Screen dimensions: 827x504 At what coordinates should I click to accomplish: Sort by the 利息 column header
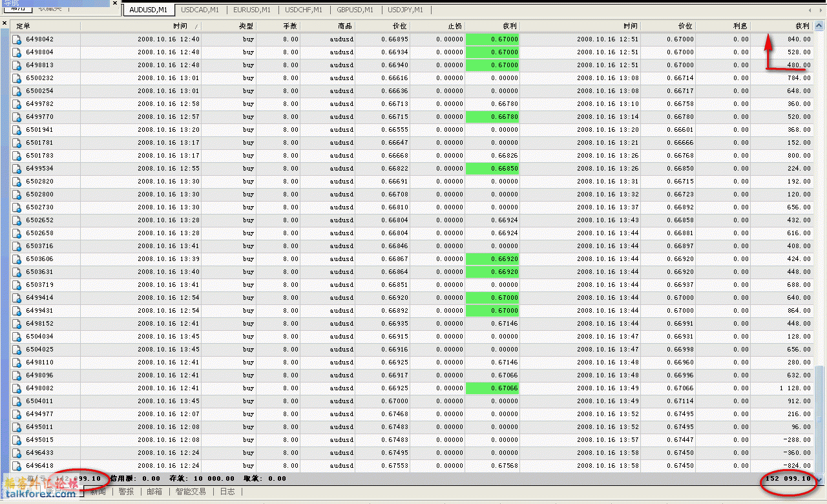tap(723, 26)
